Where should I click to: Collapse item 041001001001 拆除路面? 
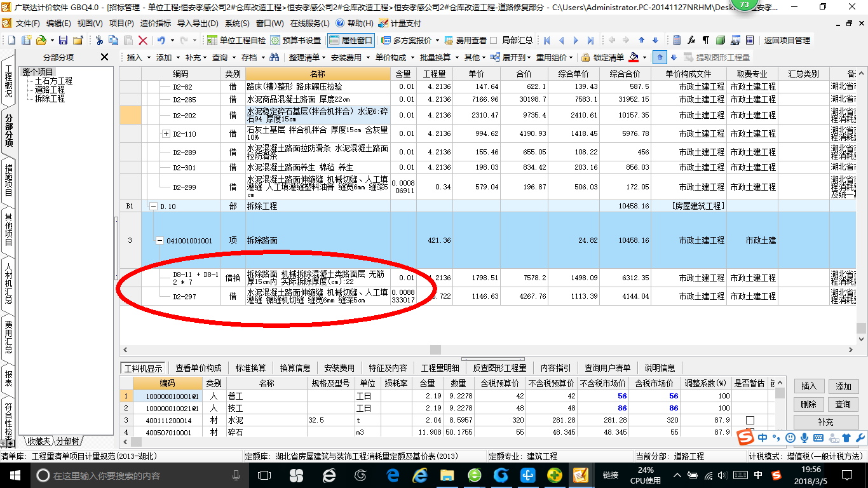[x=159, y=241]
